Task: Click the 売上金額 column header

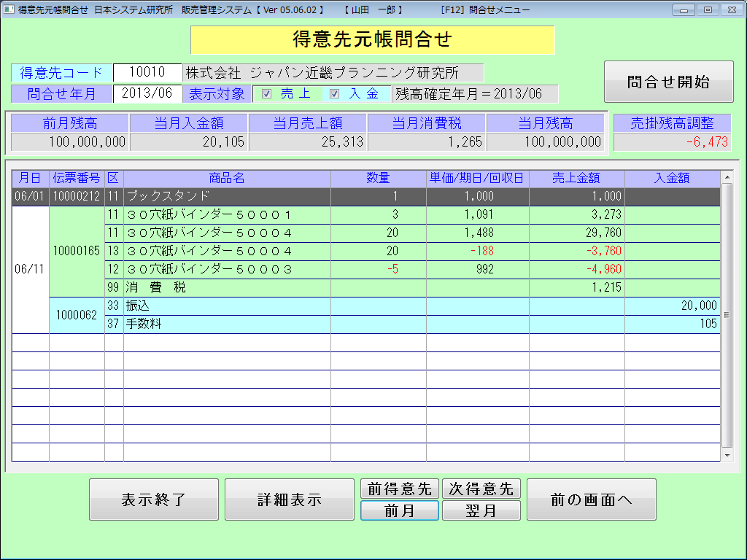Action: tap(576, 178)
